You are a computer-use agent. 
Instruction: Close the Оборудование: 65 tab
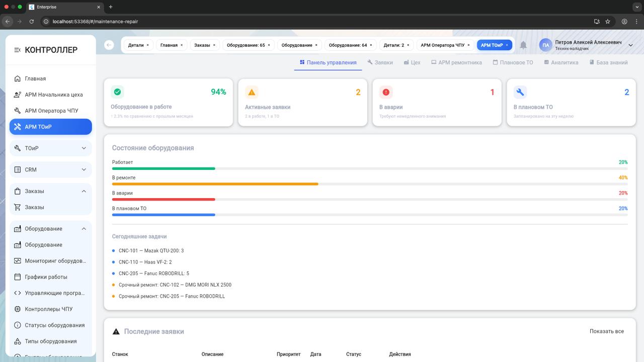269,45
